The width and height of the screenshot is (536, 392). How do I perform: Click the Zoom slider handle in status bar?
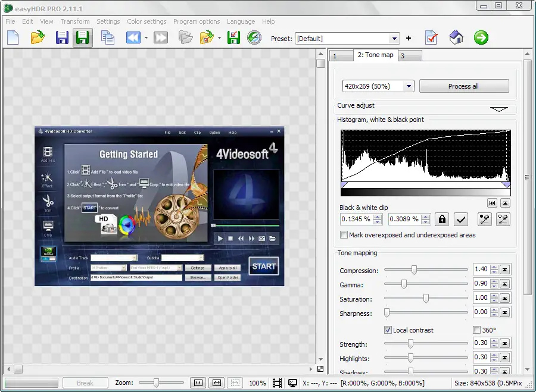(156, 382)
